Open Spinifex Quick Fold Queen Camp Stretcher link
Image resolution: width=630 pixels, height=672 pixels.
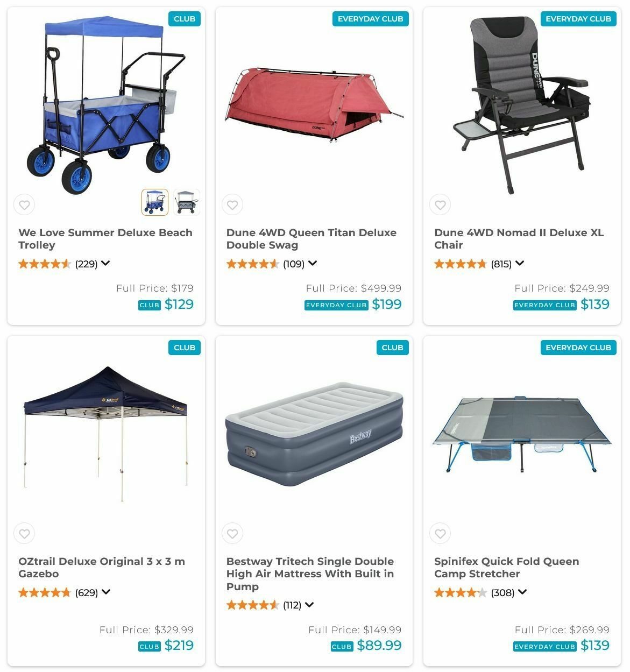click(x=507, y=568)
